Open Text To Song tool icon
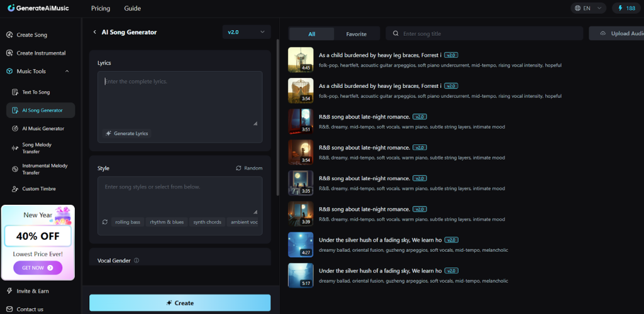 click(x=14, y=92)
